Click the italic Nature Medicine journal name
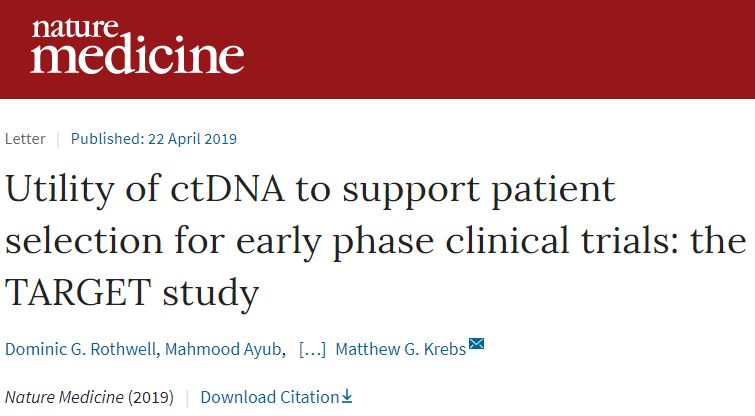Image resolution: width=755 pixels, height=416 pixels. coord(64,397)
